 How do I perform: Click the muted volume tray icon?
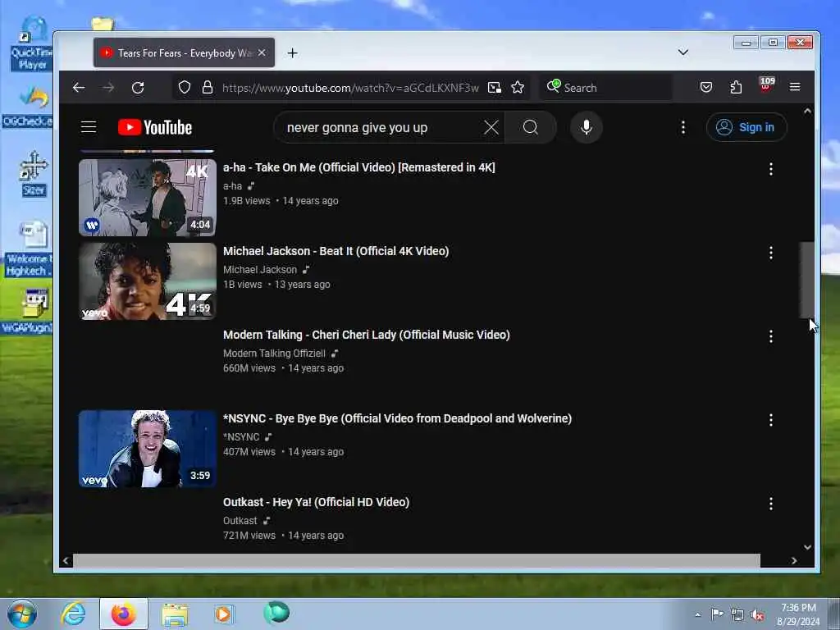coord(757,615)
